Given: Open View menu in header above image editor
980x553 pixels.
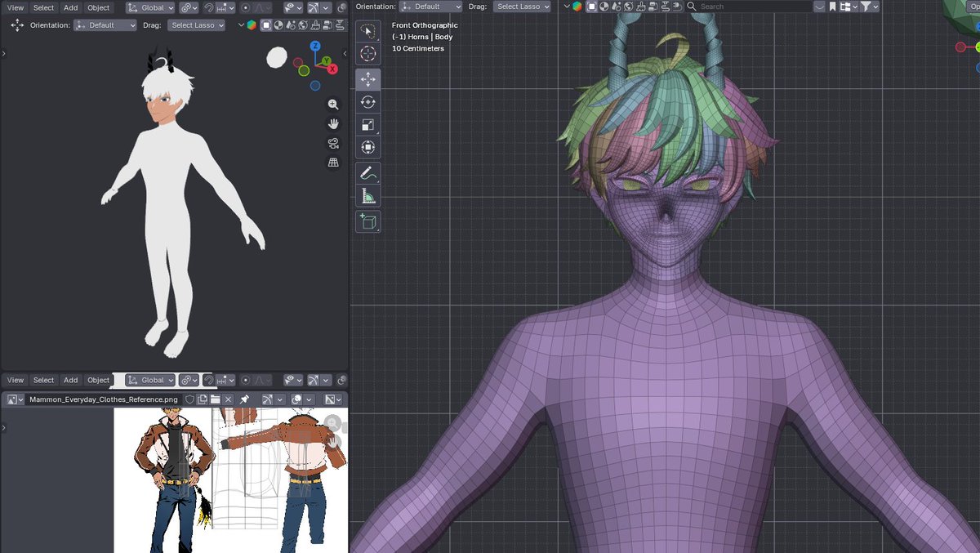Looking at the screenshot, I should 16,381.
